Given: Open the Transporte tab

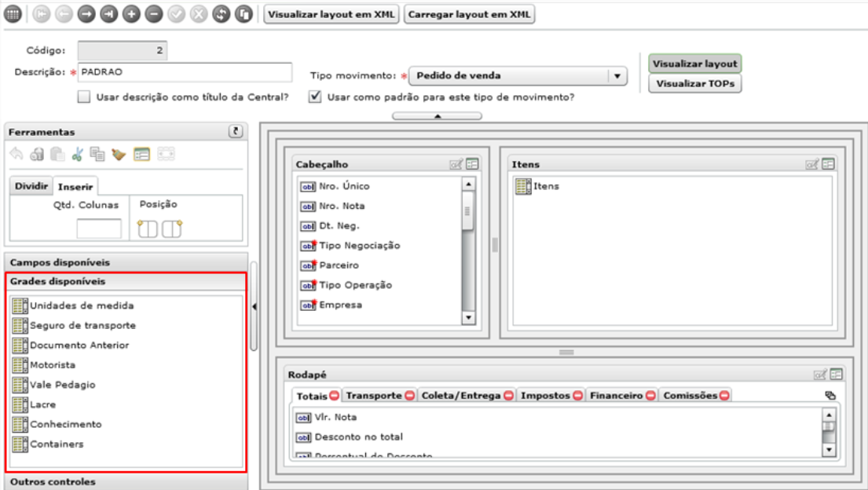Looking at the screenshot, I should (x=374, y=395).
